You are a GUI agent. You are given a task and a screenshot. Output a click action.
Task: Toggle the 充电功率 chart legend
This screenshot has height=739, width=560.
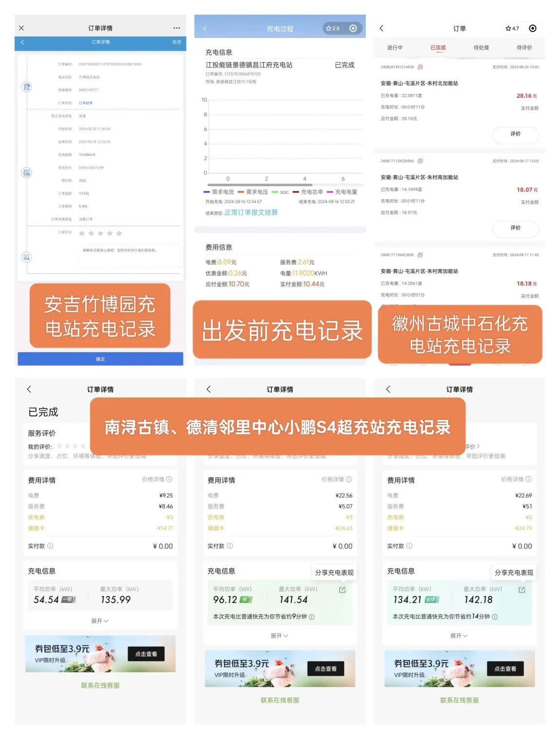click(308, 192)
